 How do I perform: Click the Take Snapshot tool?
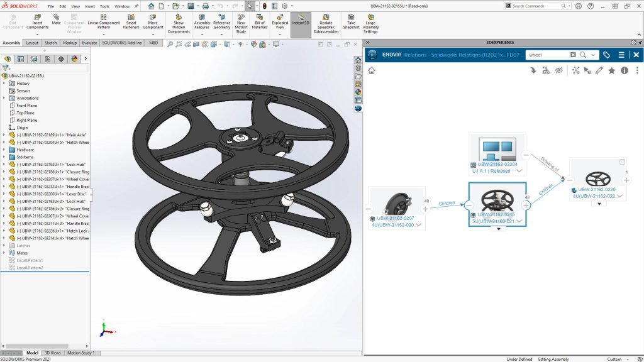pyautogui.click(x=351, y=22)
